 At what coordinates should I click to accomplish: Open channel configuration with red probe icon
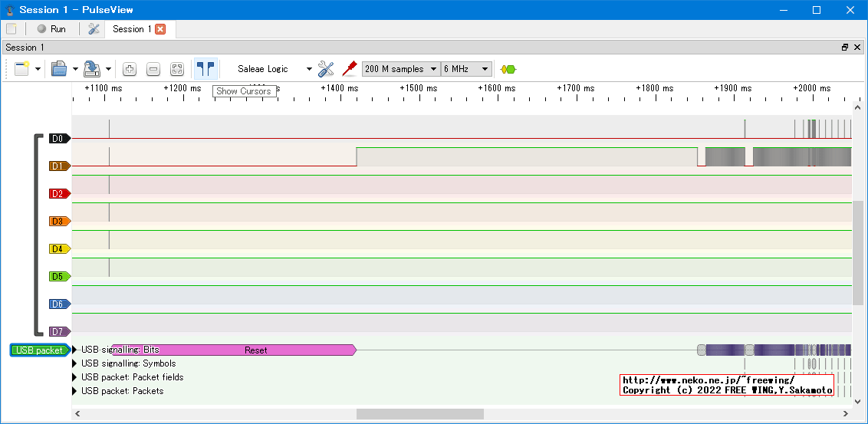coord(349,69)
